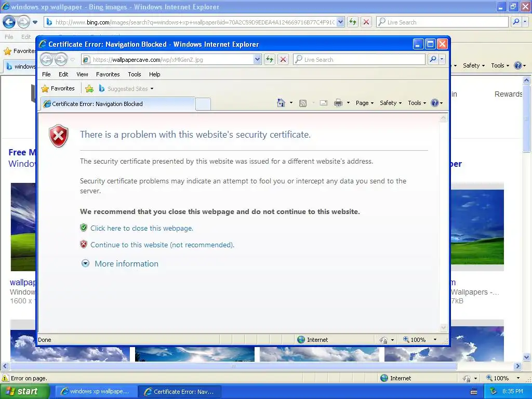Go back in the Certificate Error window
Viewport: 532px width, 399px height.
(x=46, y=59)
